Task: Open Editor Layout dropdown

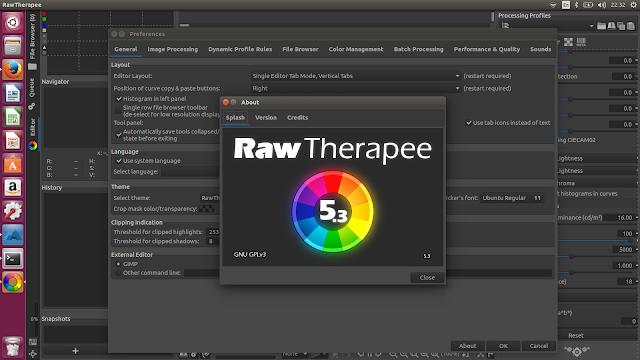Action: [x=356, y=76]
